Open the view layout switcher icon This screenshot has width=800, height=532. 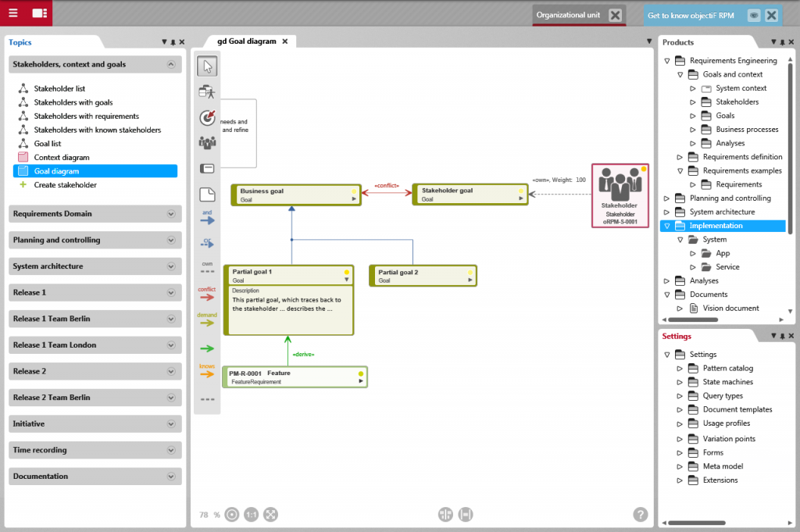coord(39,12)
